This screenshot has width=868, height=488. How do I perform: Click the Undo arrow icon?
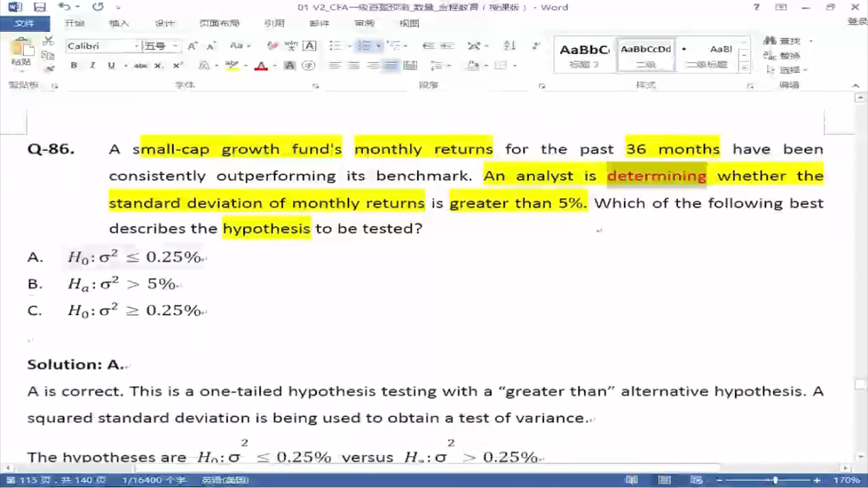tap(65, 7)
